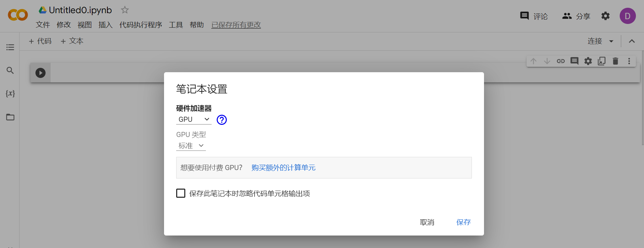Open the 插入 menu
The height and width of the screenshot is (248, 644).
(x=106, y=25)
